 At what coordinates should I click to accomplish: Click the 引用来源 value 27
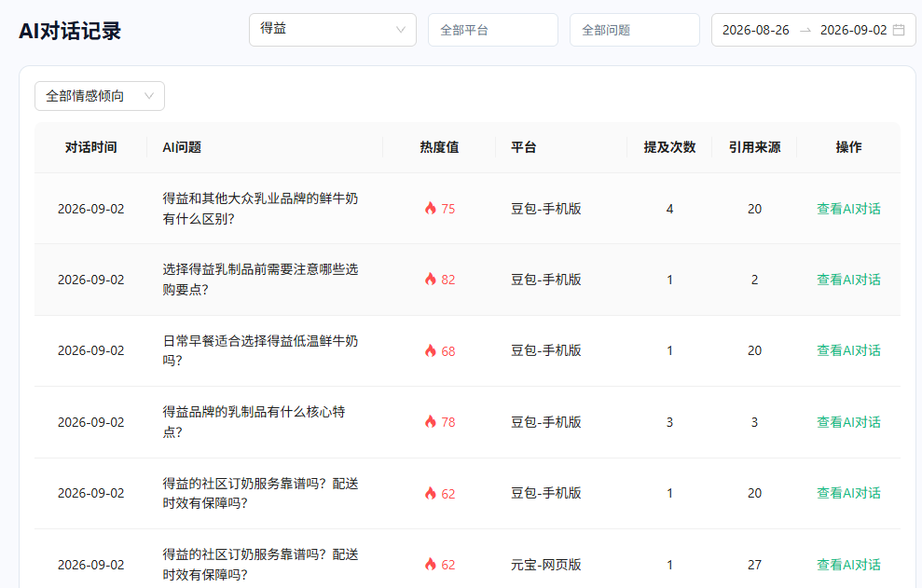[754, 565]
